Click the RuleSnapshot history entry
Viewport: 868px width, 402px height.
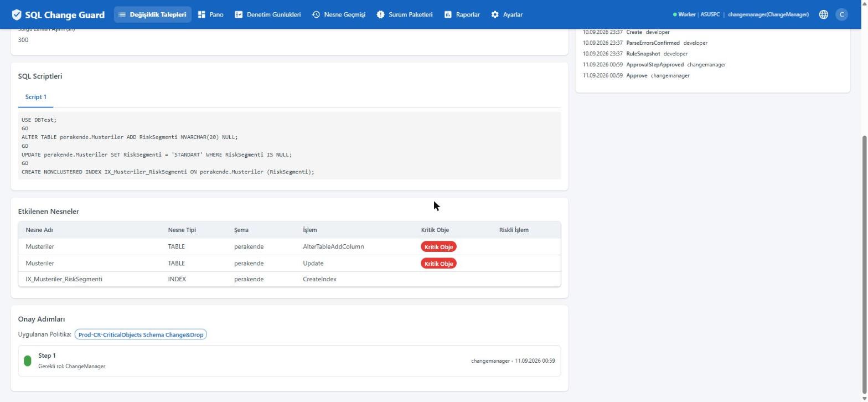635,54
